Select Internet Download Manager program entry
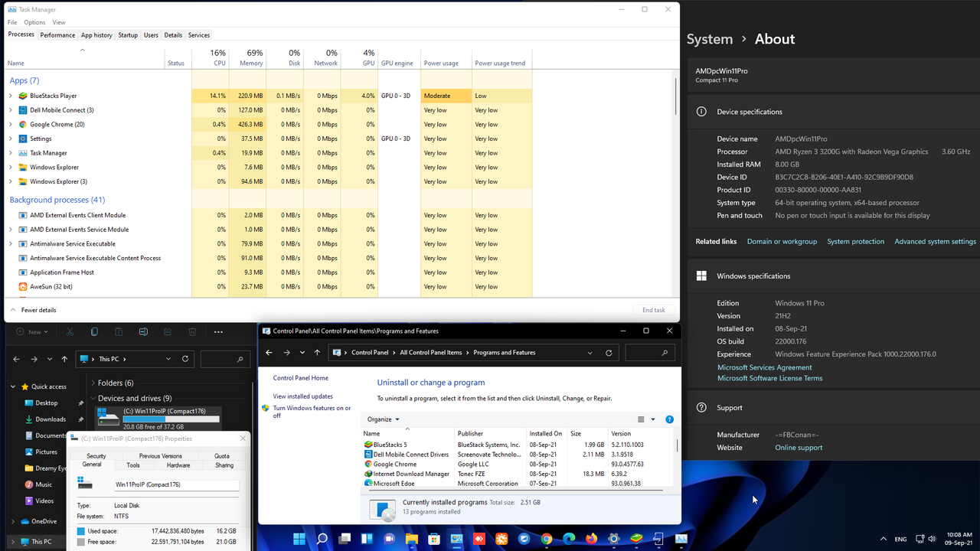Viewport: 980px width, 551px height. (411, 474)
